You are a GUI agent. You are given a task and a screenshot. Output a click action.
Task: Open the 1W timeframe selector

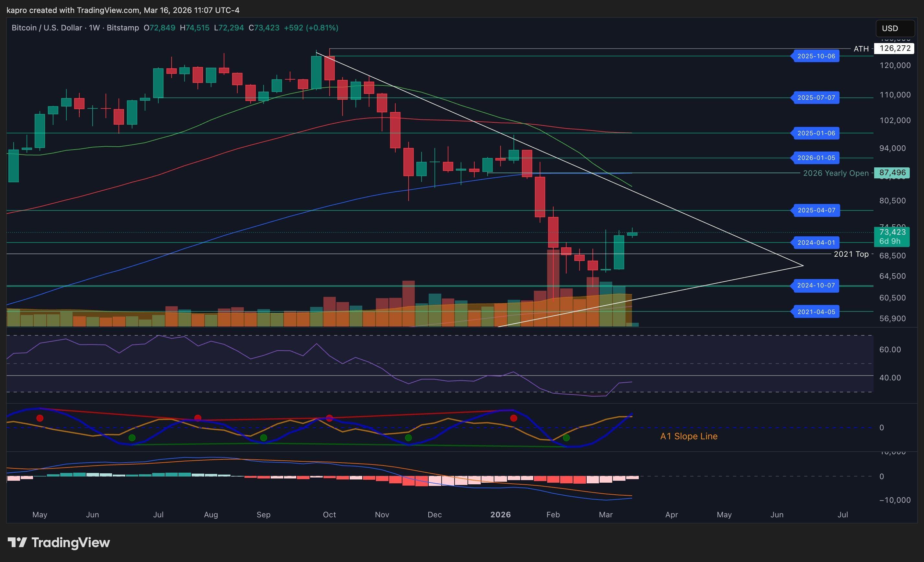pos(95,28)
